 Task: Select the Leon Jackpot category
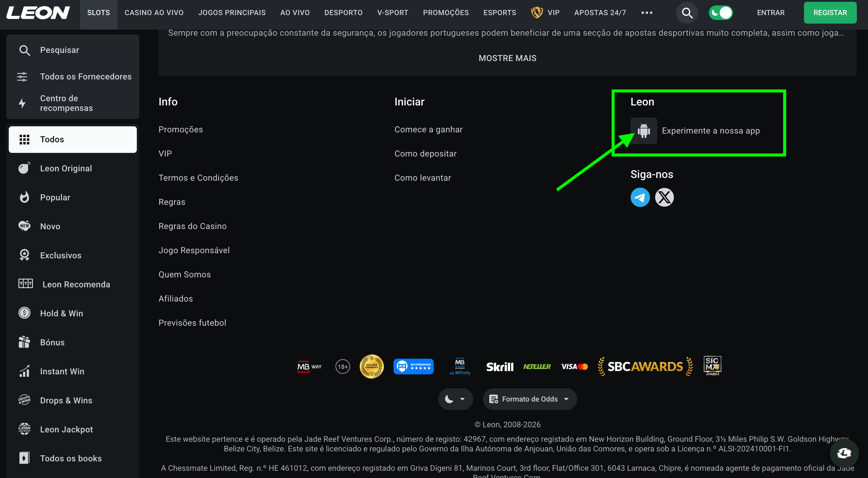pyautogui.click(x=72, y=429)
